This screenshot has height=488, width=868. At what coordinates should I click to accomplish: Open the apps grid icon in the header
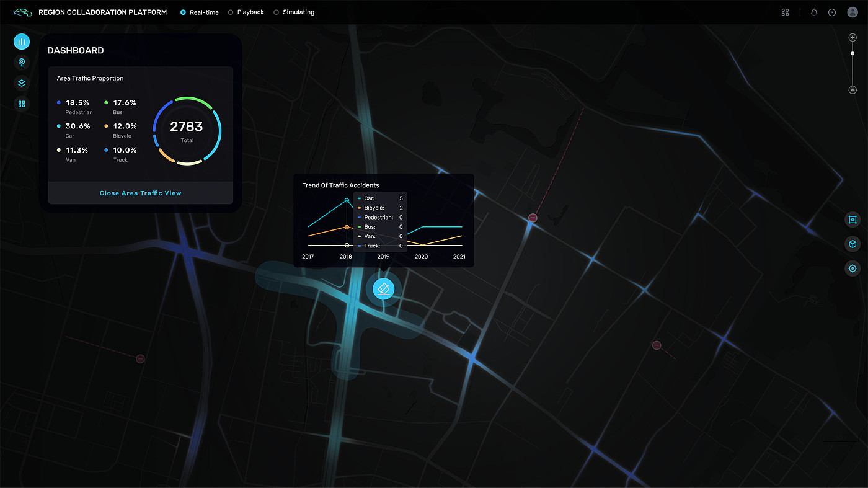click(x=785, y=12)
